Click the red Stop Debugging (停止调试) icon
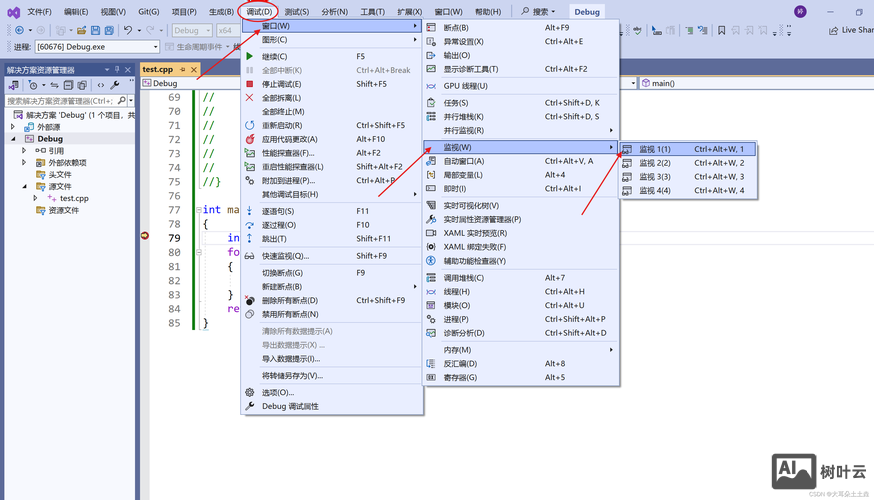 [249, 84]
